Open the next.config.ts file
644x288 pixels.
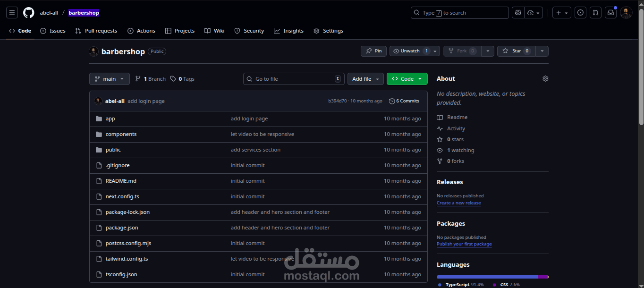pos(122,197)
